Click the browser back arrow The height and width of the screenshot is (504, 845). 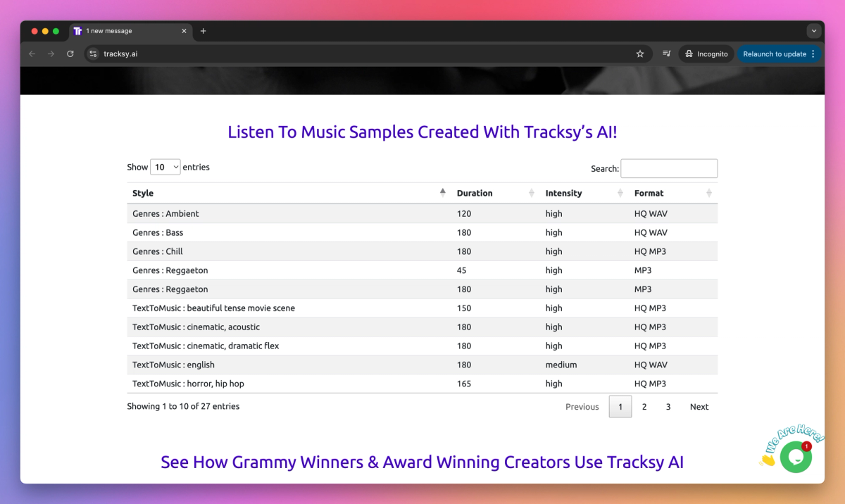click(32, 53)
